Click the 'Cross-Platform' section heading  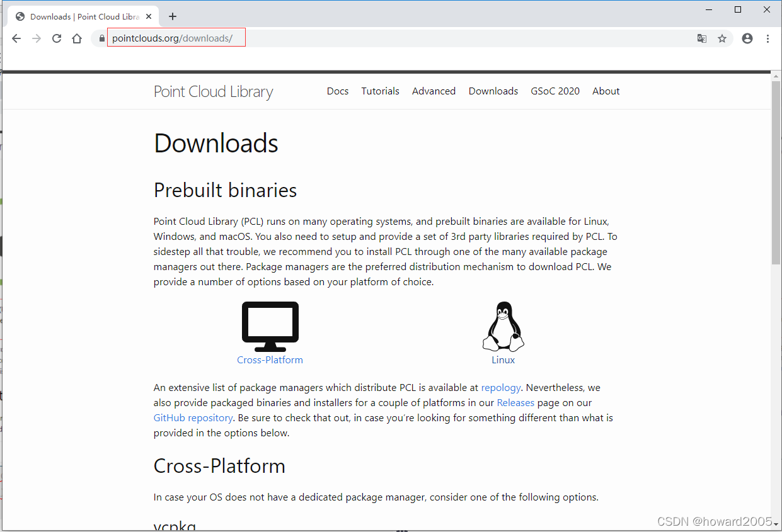(219, 466)
